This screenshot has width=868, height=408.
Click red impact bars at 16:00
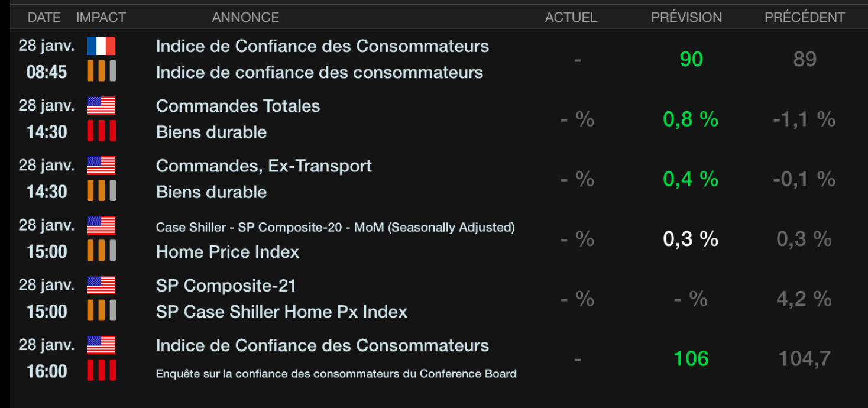coord(101,371)
